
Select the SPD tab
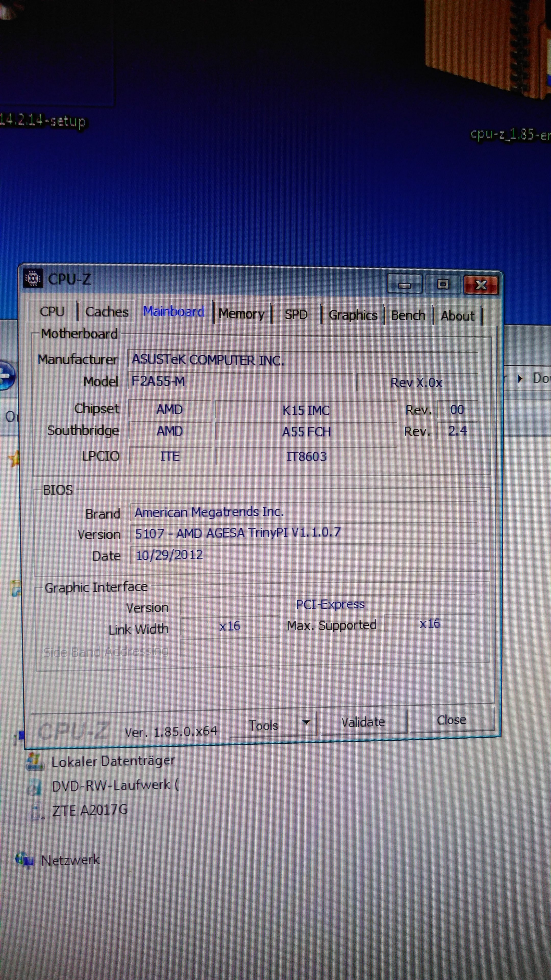click(296, 315)
